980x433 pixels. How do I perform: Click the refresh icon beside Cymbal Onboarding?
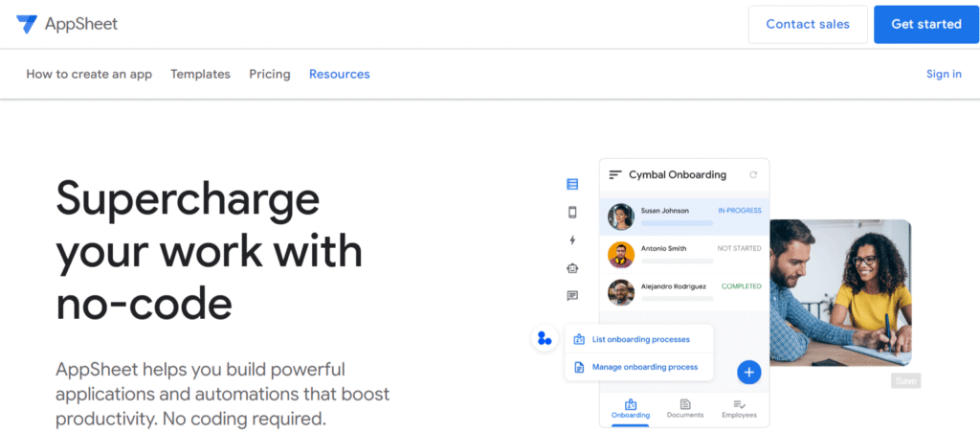(753, 175)
